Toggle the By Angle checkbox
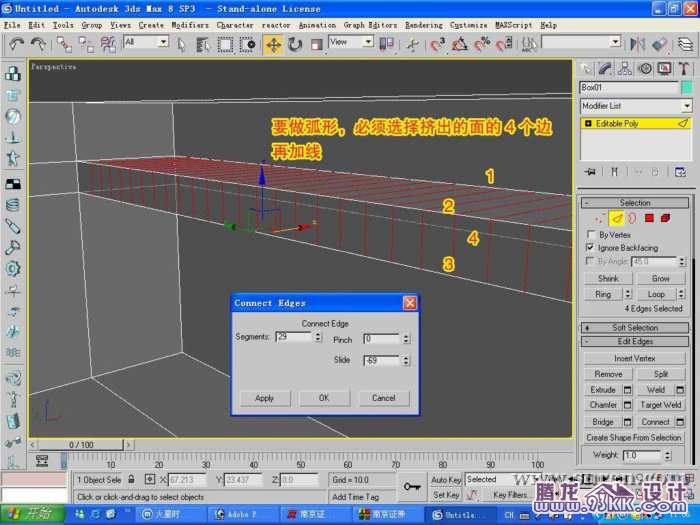This screenshot has width=700, height=525. coord(590,261)
